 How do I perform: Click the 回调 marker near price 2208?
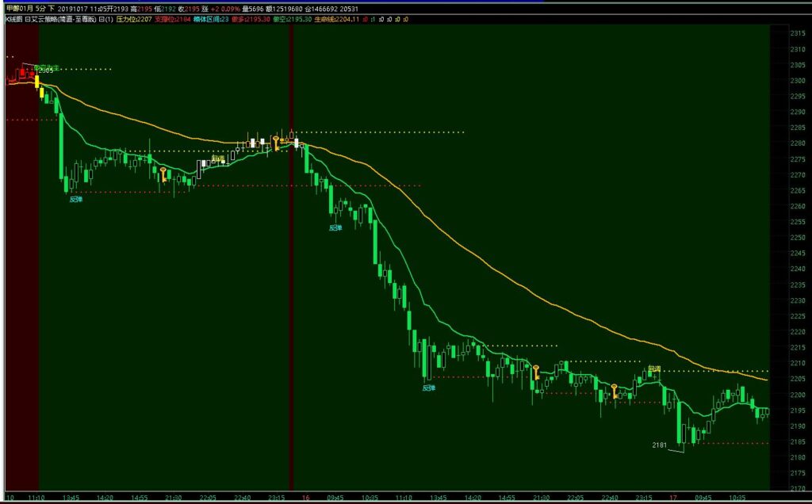[654, 368]
